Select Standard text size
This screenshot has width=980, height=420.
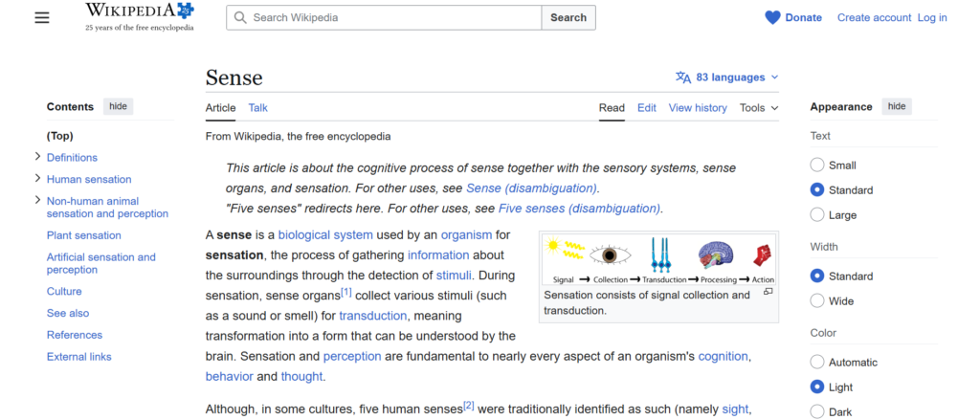[817, 189]
